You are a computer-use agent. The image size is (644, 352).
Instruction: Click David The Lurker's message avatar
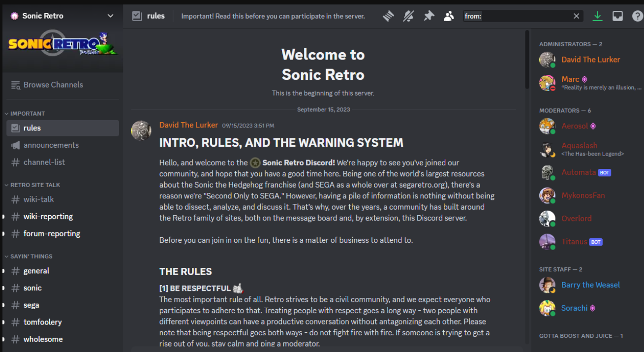tap(141, 130)
